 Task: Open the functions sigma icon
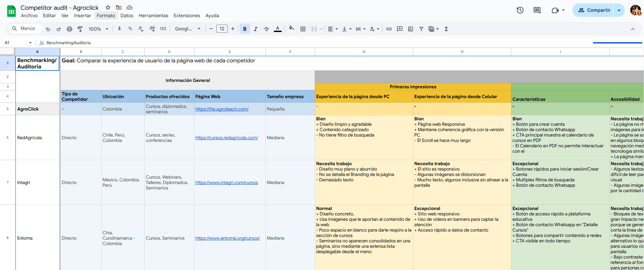(x=446, y=29)
